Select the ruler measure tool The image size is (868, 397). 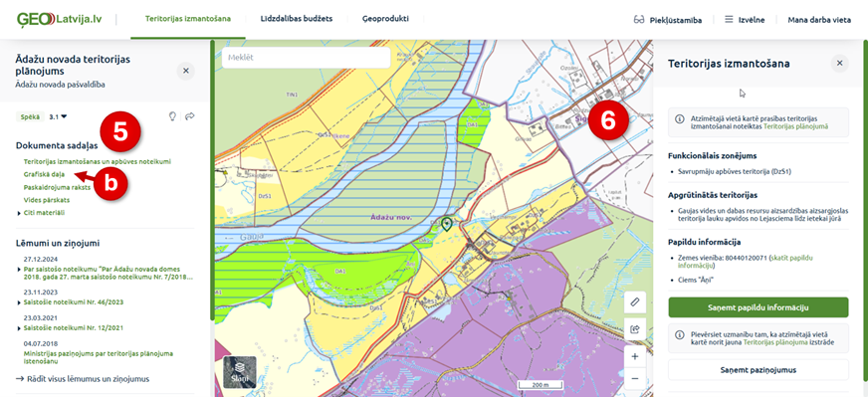pyautogui.click(x=635, y=302)
